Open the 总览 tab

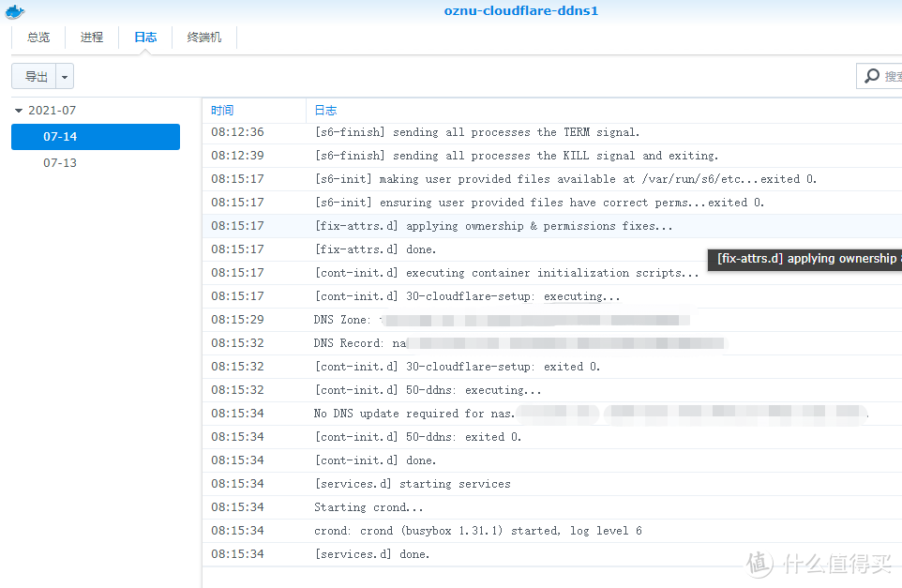click(38, 38)
